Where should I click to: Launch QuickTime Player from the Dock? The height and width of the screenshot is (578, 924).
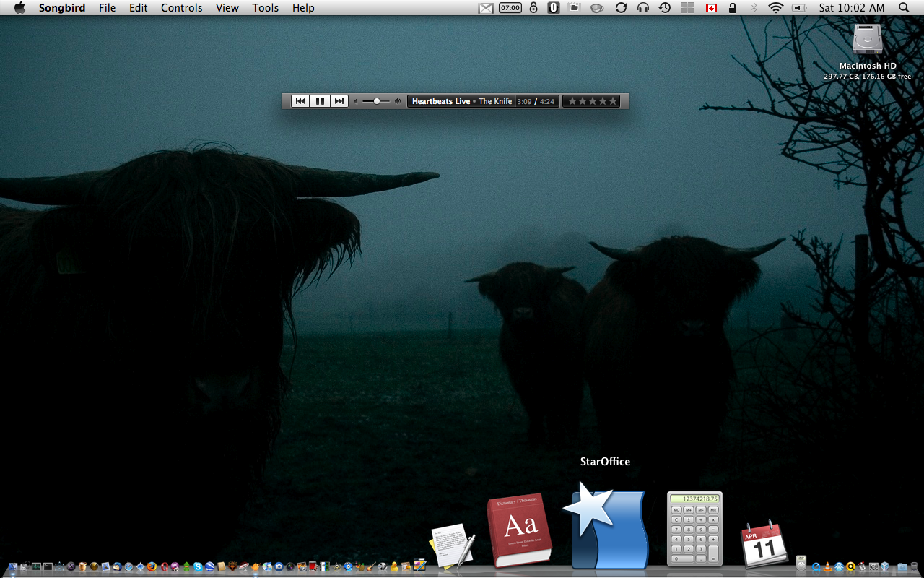coord(816,566)
